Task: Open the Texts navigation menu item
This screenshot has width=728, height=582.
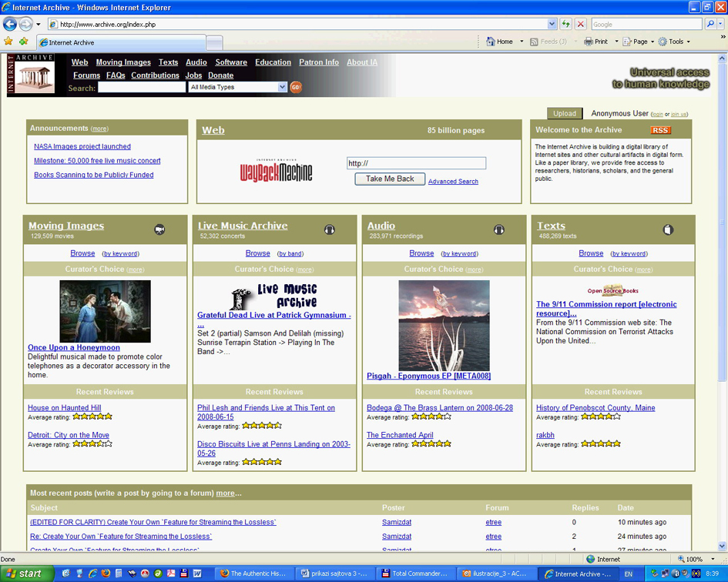Action: click(x=168, y=62)
